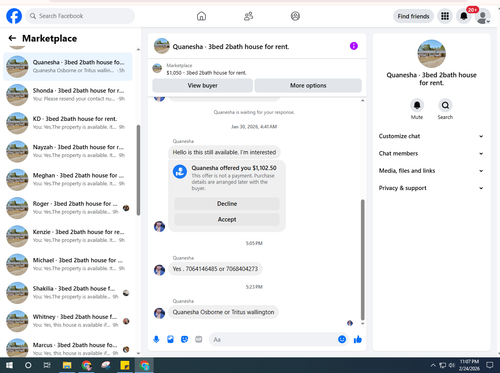Image resolution: width=500 pixels, height=373 pixels.
Task: Open Kenzie conversation in list
Action: 68,236
